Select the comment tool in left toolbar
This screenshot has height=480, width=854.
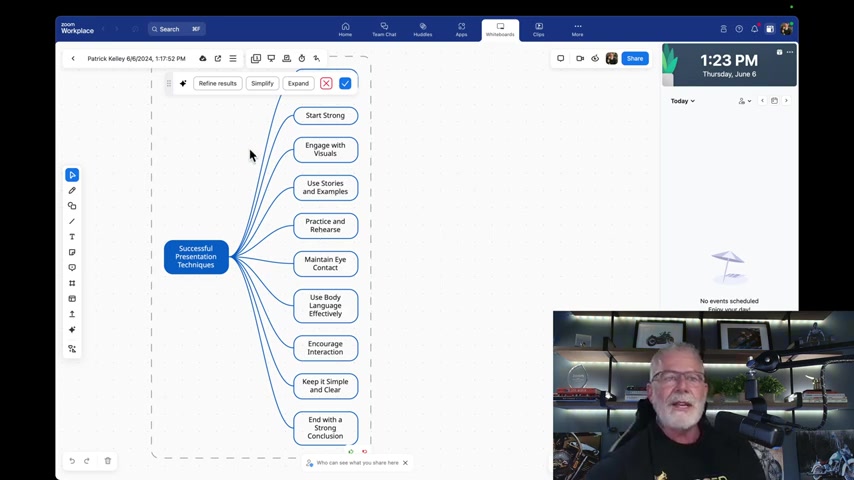click(72, 268)
